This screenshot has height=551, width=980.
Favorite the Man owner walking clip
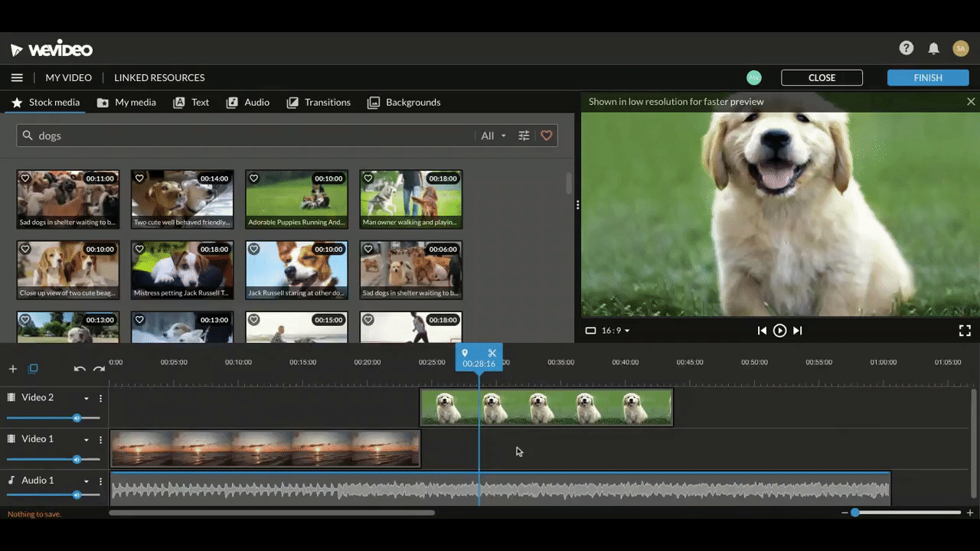tap(368, 178)
